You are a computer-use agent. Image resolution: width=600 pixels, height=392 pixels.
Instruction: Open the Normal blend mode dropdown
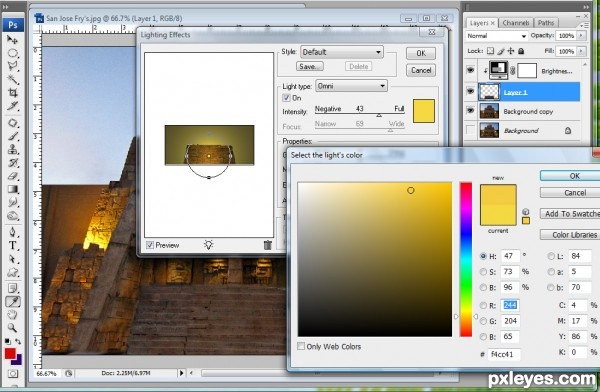click(496, 36)
